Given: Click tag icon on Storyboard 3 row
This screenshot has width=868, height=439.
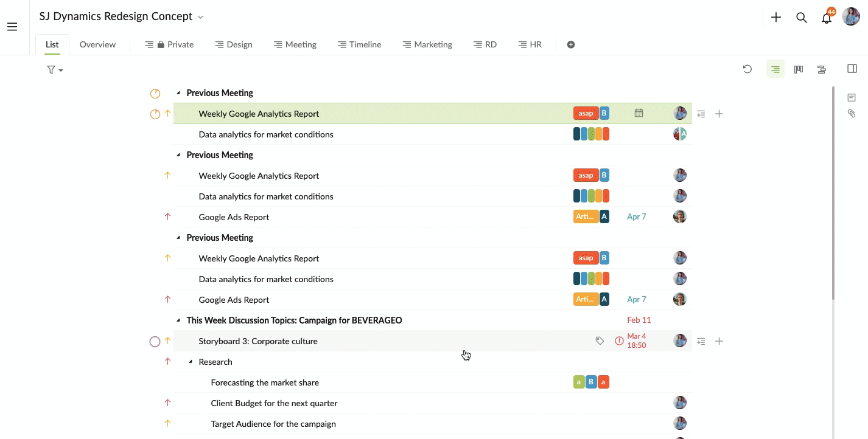Looking at the screenshot, I should [600, 341].
